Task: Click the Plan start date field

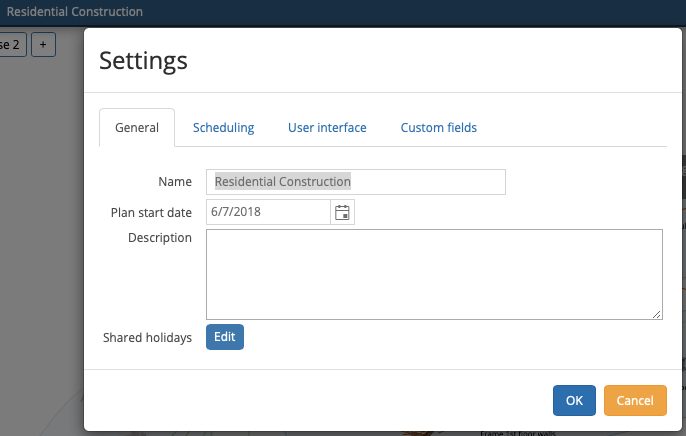Action: 268,212
